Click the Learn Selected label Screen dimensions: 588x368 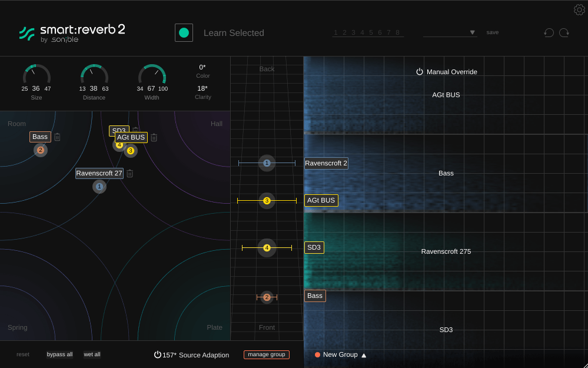pos(234,33)
